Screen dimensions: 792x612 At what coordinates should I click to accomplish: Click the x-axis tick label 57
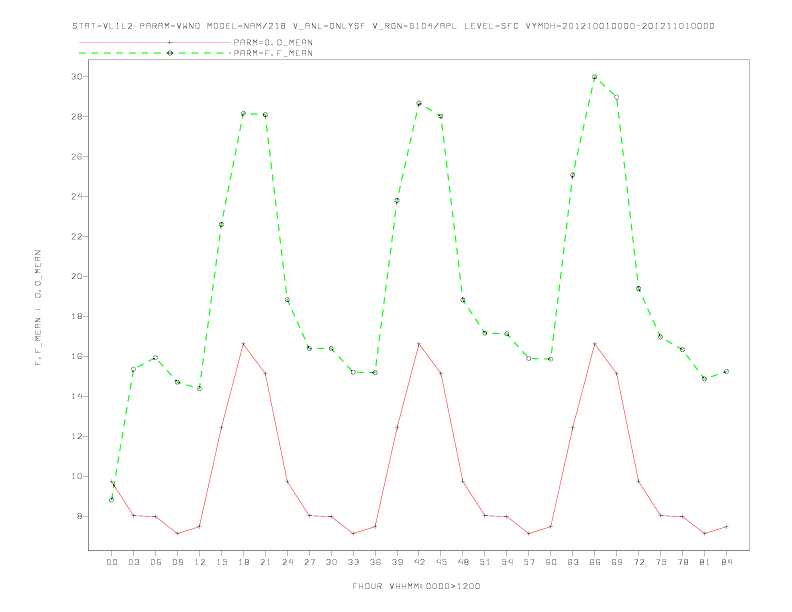529,562
